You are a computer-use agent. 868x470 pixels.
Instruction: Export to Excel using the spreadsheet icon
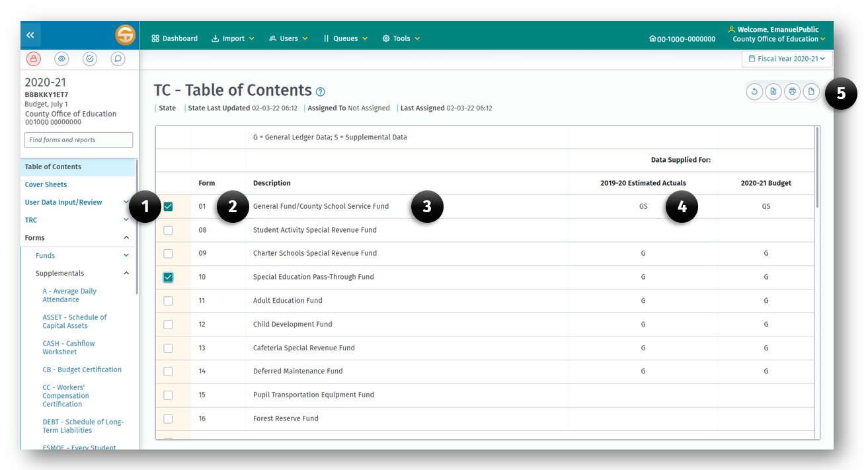coord(773,91)
